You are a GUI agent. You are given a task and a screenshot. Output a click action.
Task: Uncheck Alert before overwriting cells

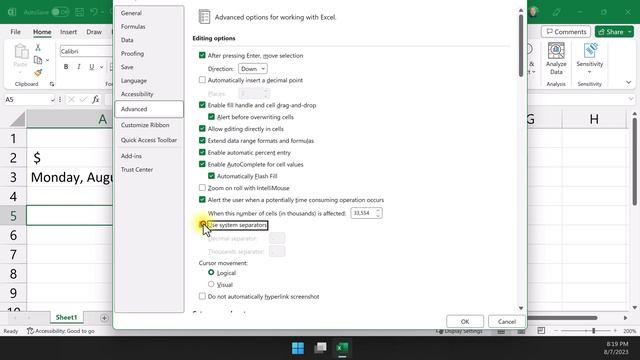click(211, 117)
